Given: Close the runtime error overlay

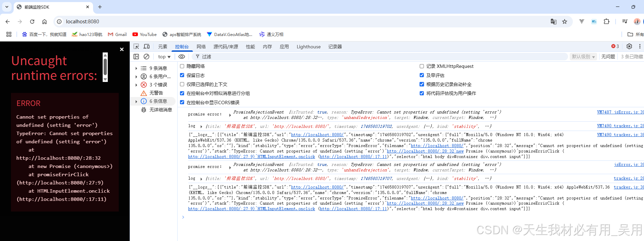Looking at the screenshot, I should click(122, 49).
